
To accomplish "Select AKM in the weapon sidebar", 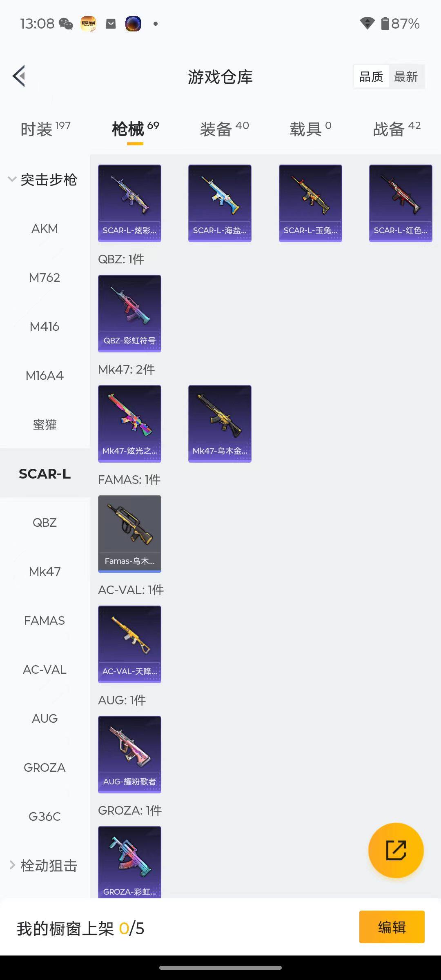I will [x=45, y=228].
